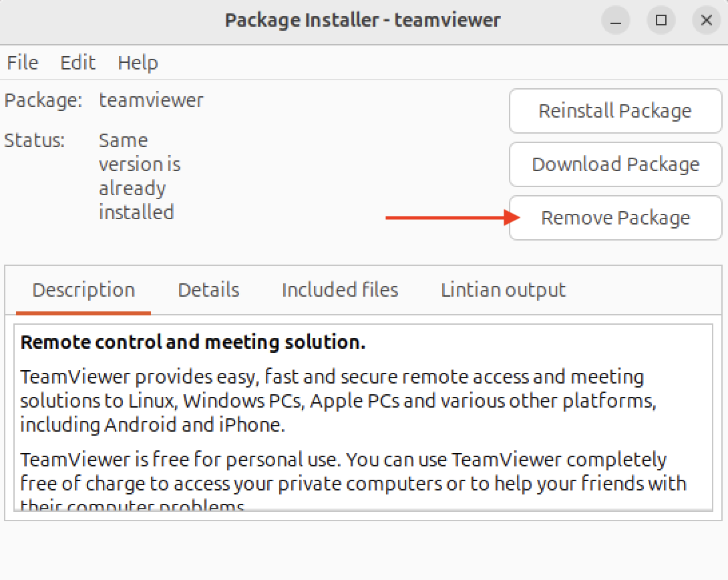
Task: Click the Package label
Action: click(43, 100)
